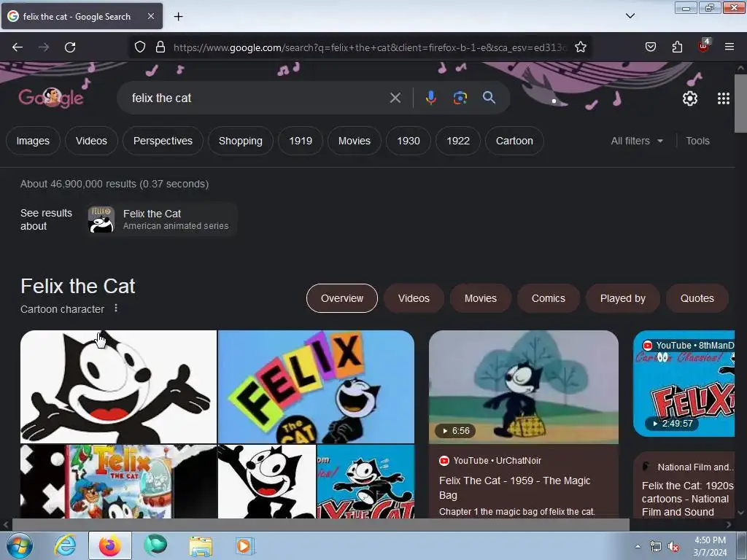Open the taskbar clock showing 4:50 PM
Viewport: 747px width, 560px height.
point(710,546)
